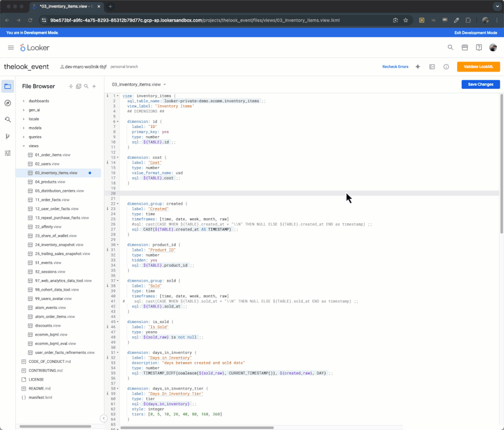Image resolution: width=504 pixels, height=430 pixels.
Task: Click the Looker logo
Action: tap(35, 47)
